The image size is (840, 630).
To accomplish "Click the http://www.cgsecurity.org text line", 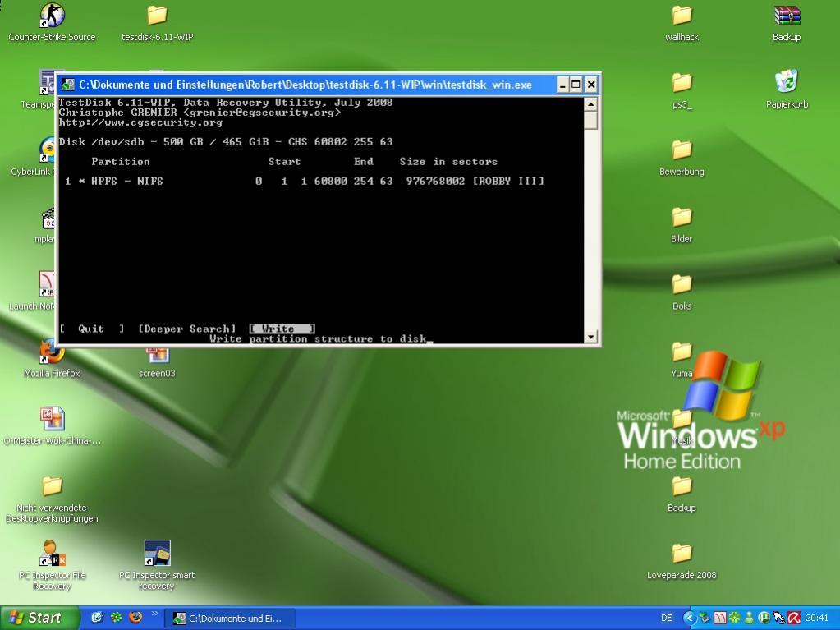I will (140, 122).
